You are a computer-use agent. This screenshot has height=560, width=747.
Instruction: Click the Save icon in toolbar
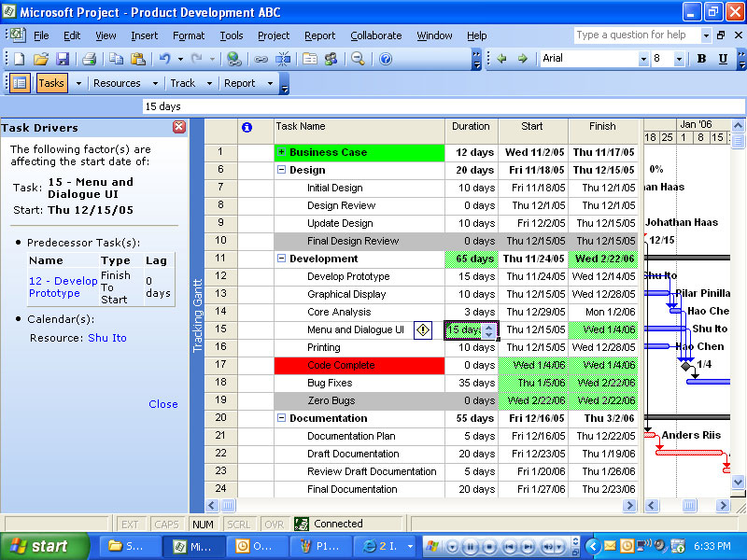63,59
